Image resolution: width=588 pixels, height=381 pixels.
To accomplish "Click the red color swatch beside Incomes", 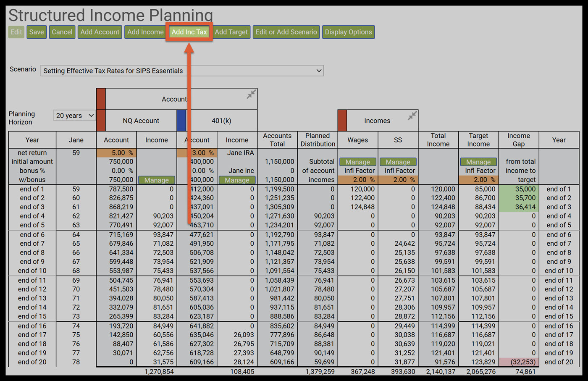I will tap(342, 121).
